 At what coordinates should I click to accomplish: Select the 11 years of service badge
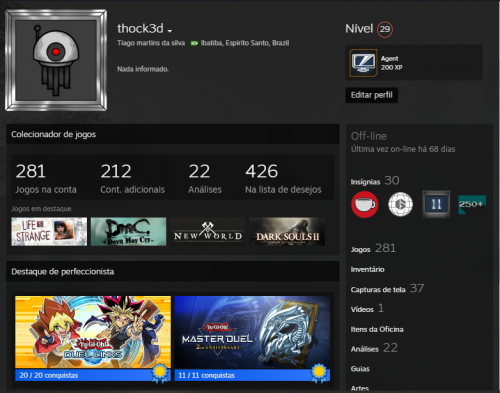pos(436,204)
